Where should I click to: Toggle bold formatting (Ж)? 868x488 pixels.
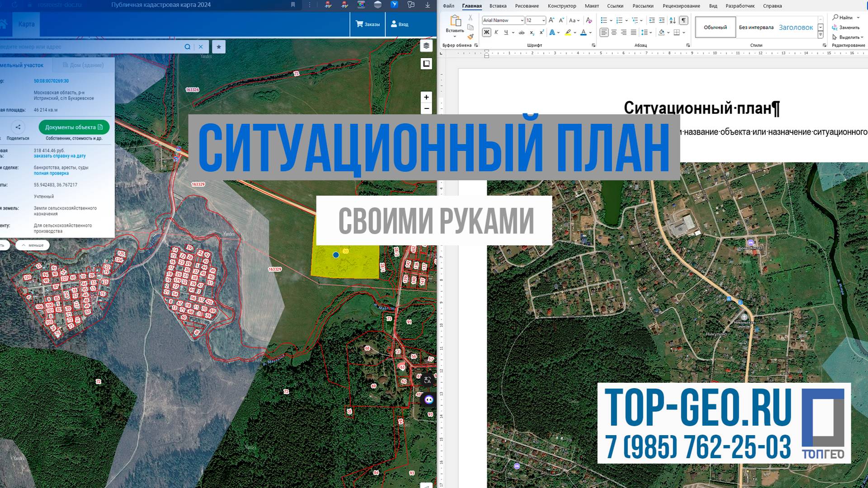(486, 32)
